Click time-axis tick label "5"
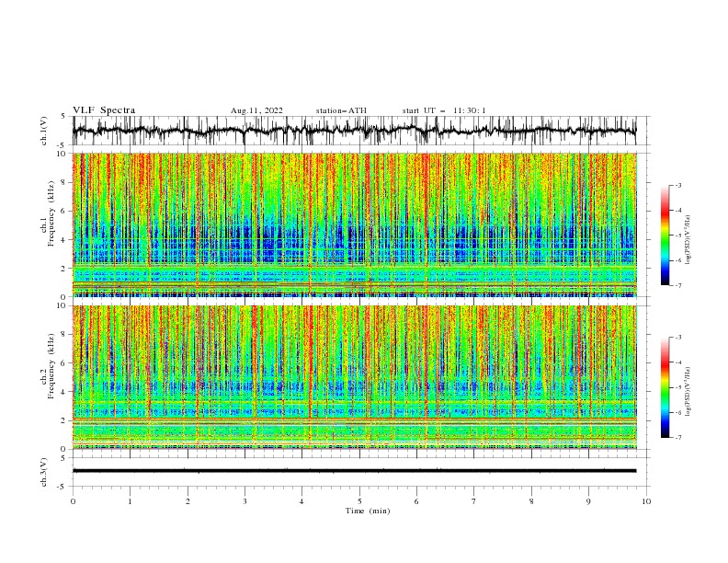 (x=359, y=501)
